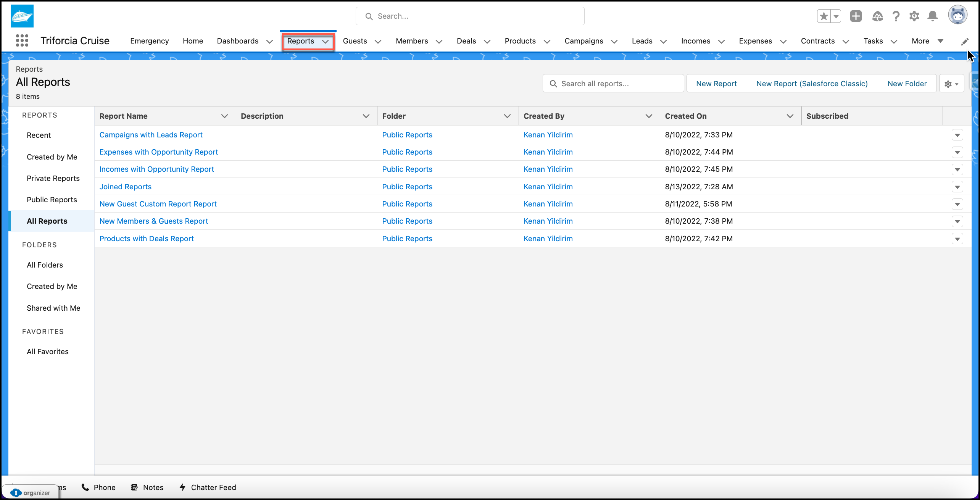Open row actions for Products with Deals Report
Viewport: 980px width, 500px height.
click(x=957, y=239)
